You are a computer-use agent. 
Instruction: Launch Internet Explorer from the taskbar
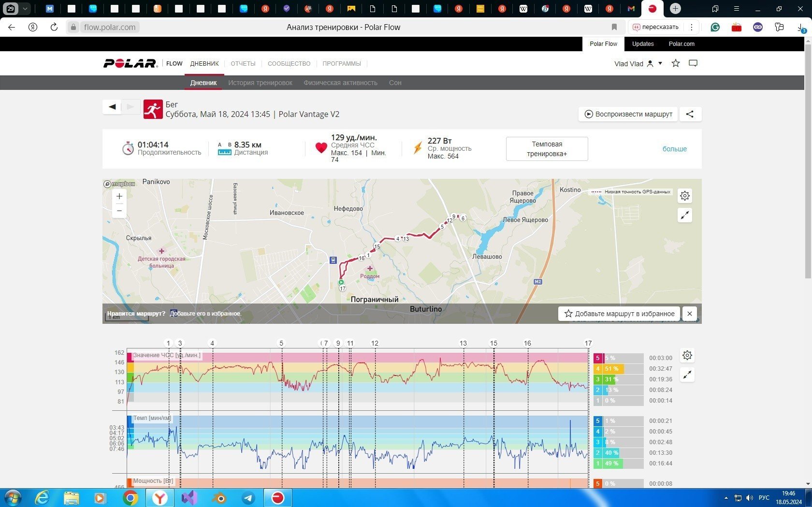(43, 498)
